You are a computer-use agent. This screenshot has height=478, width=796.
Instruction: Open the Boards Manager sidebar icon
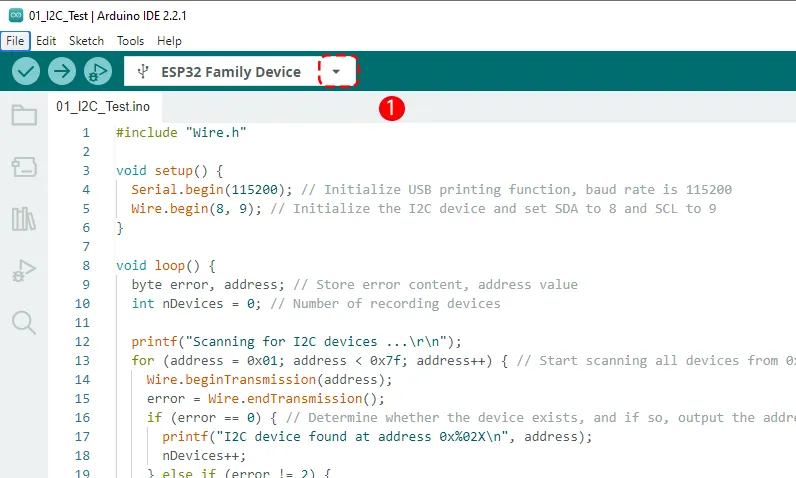coord(24,166)
